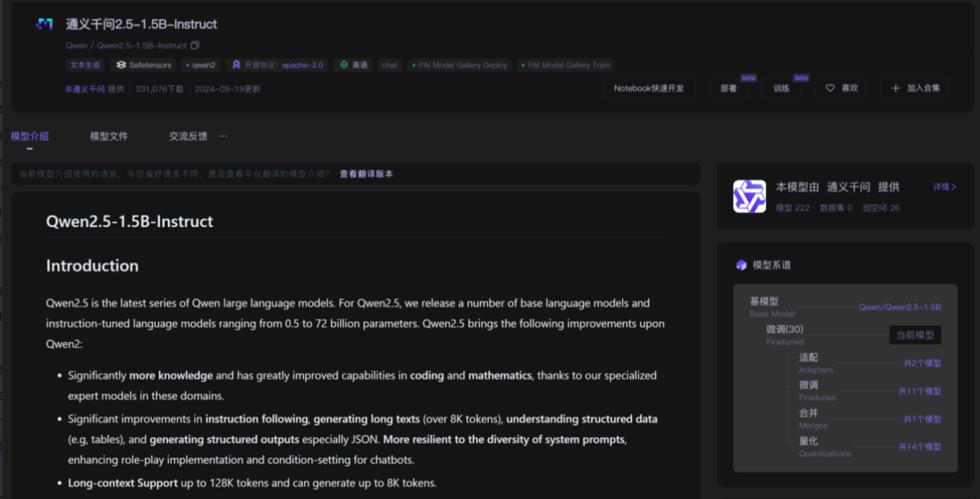Click the PAI Model Gallery Train tag
Image resolution: width=980 pixels, height=499 pixels.
[566, 65]
